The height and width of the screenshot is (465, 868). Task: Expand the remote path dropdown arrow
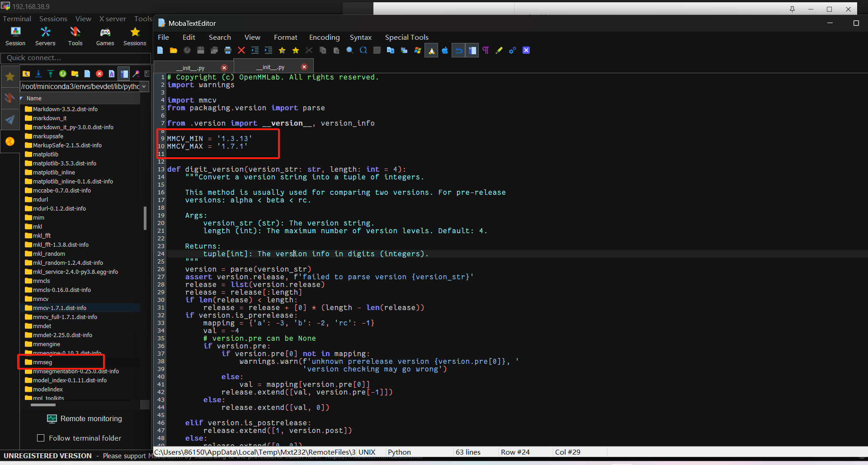(x=144, y=86)
